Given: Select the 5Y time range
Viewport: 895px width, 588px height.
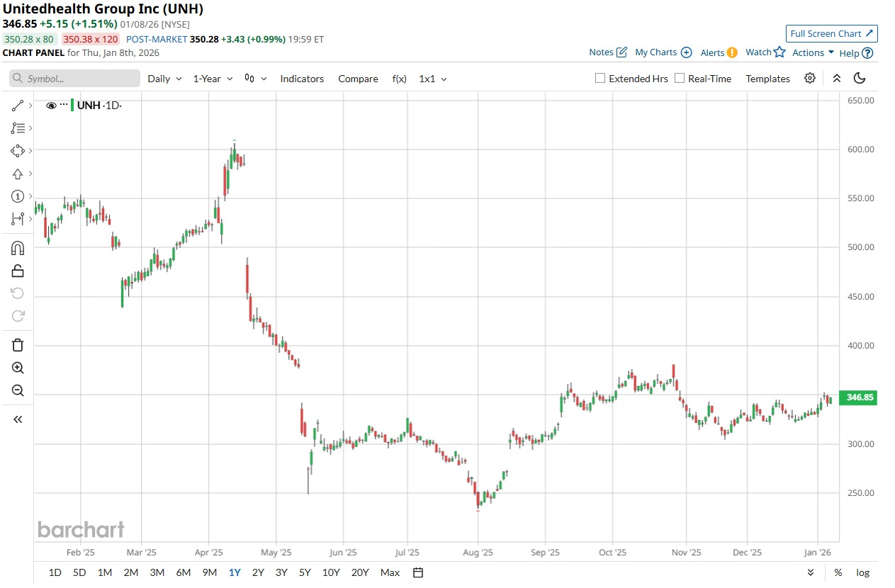Looking at the screenshot, I should (305, 572).
